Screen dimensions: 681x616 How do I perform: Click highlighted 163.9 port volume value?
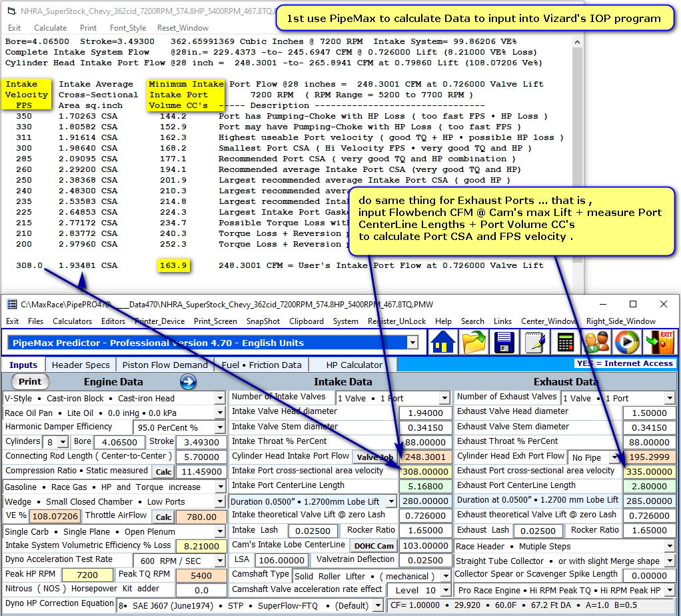[x=173, y=265]
